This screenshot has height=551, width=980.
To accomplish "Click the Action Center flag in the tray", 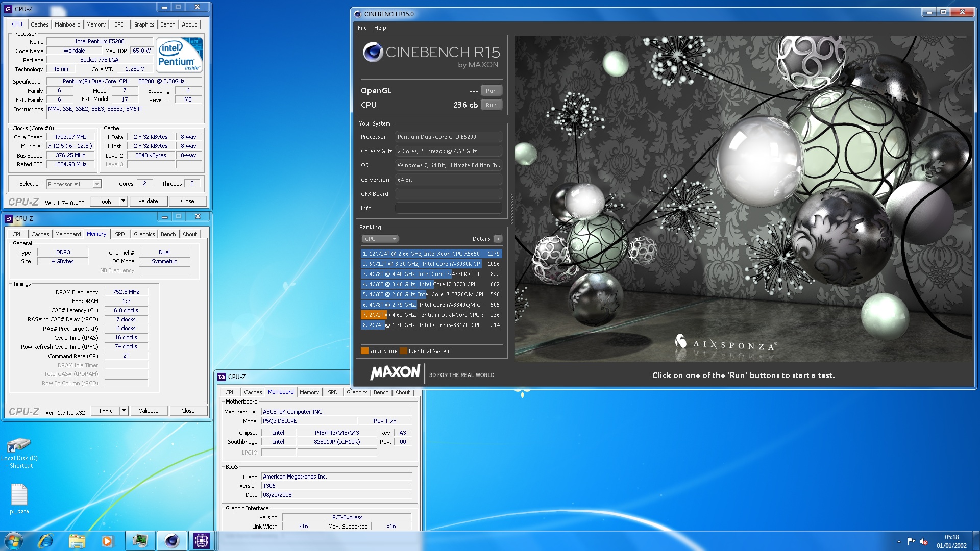I will pos(911,541).
